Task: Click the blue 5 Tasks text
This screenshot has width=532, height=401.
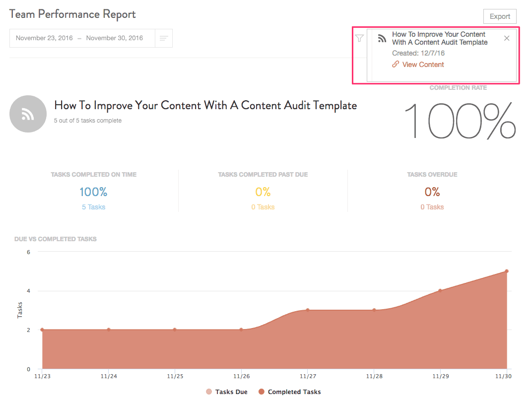Action: point(94,207)
